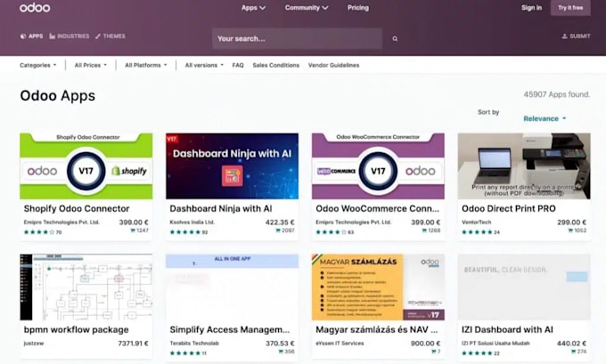606x364 pixels.
Task: Click the 900.00 € price
Action: [425, 344]
